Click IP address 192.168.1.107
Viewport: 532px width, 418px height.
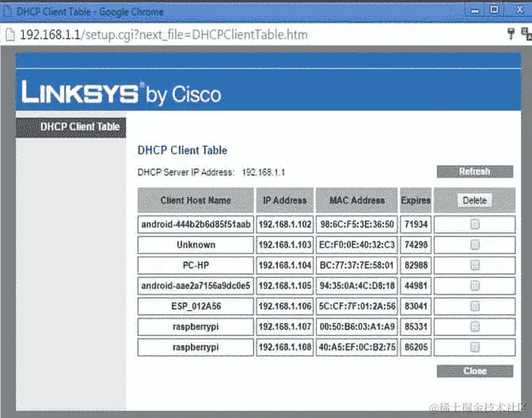[x=285, y=327]
